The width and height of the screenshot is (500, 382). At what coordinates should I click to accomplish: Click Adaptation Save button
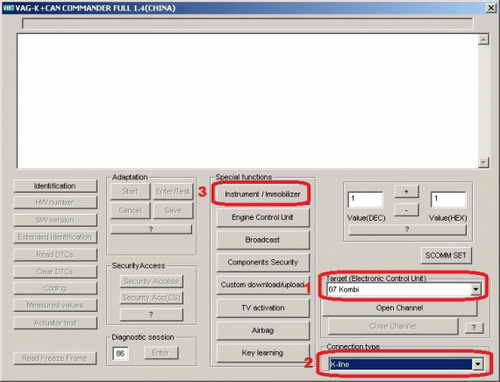(173, 210)
